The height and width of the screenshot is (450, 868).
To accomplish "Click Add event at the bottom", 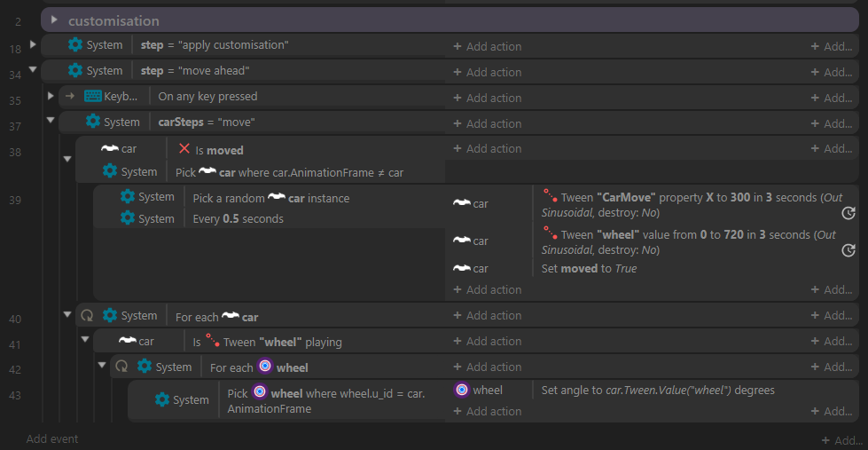I will click(x=52, y=439).
